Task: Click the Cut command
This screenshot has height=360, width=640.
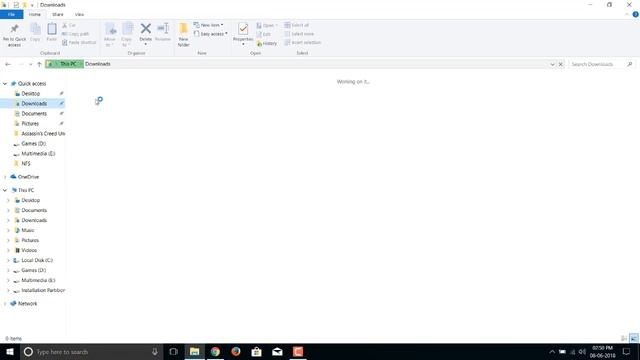Action: tap(69, 25)
